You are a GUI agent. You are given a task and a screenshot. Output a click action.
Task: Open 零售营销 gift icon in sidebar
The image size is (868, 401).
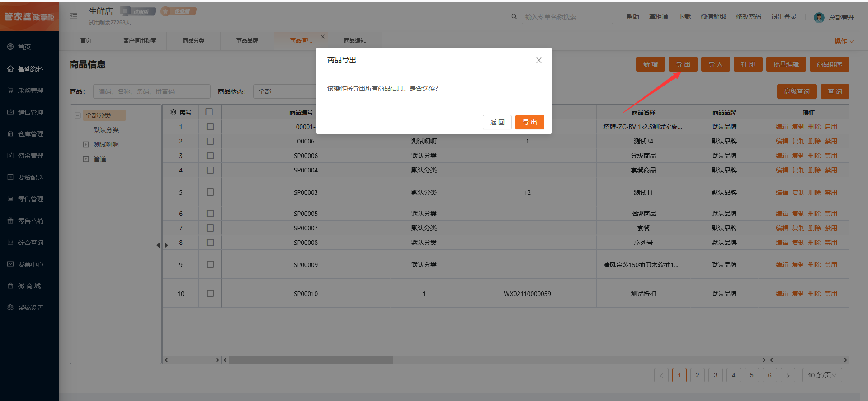point(10,220)
